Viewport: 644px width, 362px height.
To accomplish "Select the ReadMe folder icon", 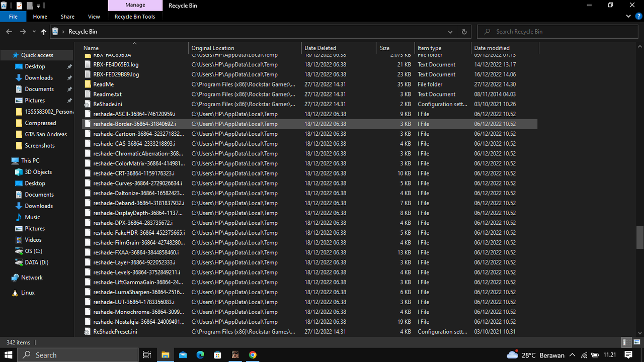I will point(88,84).
